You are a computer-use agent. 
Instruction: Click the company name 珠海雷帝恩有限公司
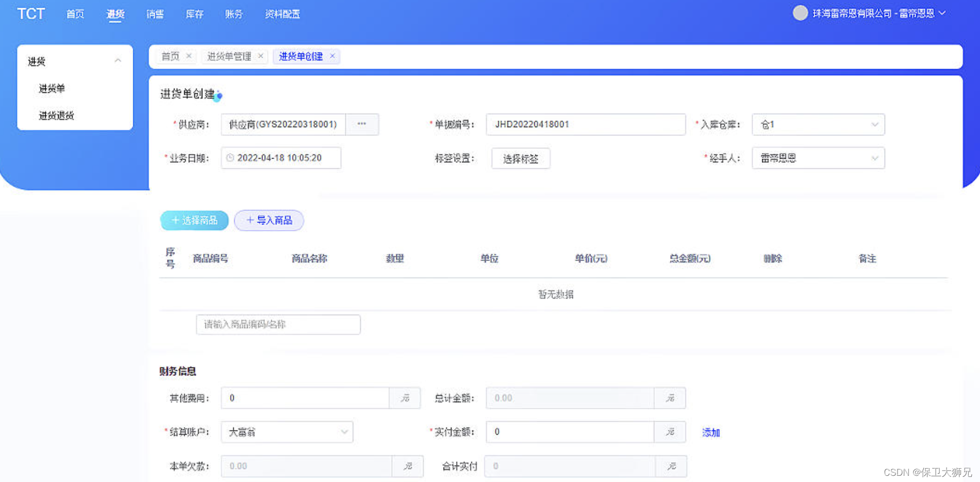(x=852, y=13)
